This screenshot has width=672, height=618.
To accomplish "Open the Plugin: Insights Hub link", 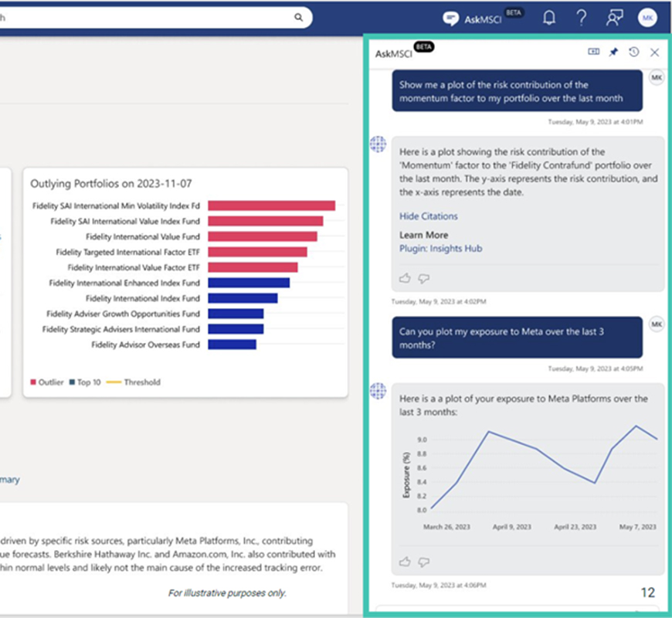I will point(440,249).
